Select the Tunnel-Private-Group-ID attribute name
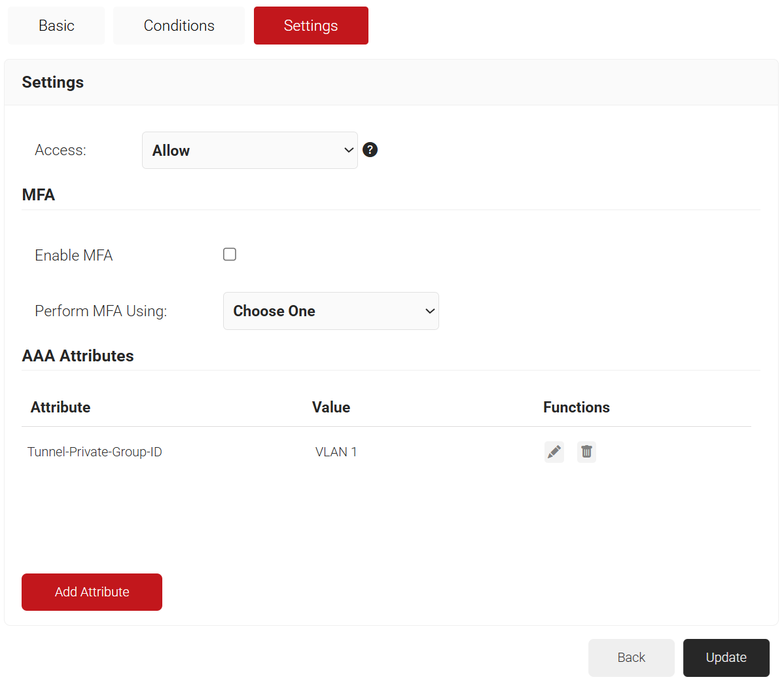Image resolution: width=784 pixels, height=690 pixels. (x=95, y=452)
